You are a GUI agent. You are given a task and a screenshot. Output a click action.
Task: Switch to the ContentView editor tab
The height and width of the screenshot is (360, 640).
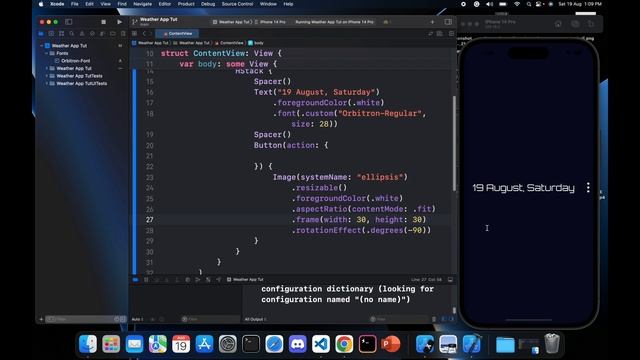point(178,33)
